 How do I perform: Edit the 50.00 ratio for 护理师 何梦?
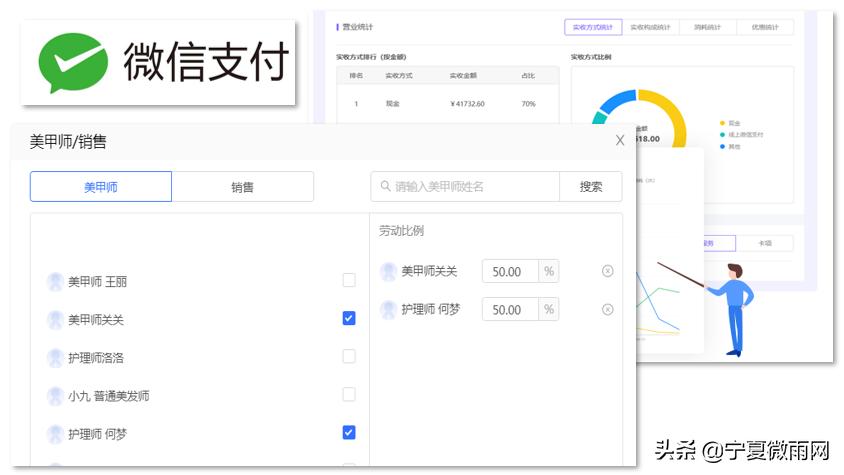[510, 310]
